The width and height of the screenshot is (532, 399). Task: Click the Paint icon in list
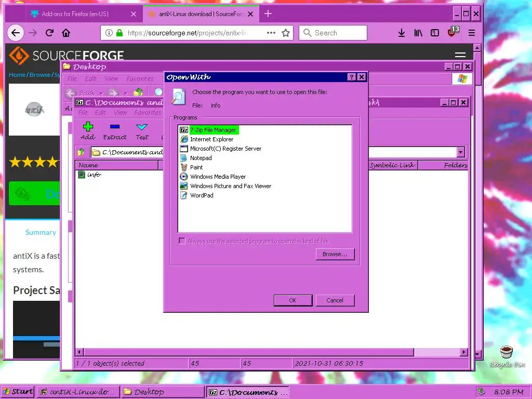pyautogui.click(x=184, y=167)
